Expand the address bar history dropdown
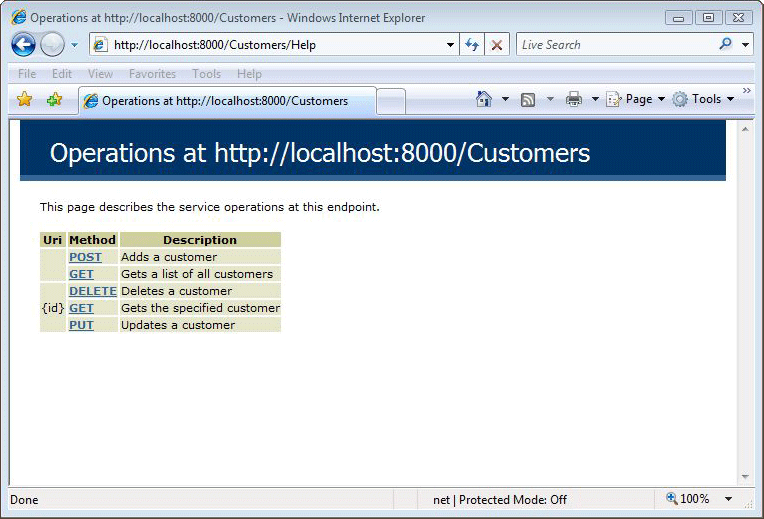 point(450,45)
